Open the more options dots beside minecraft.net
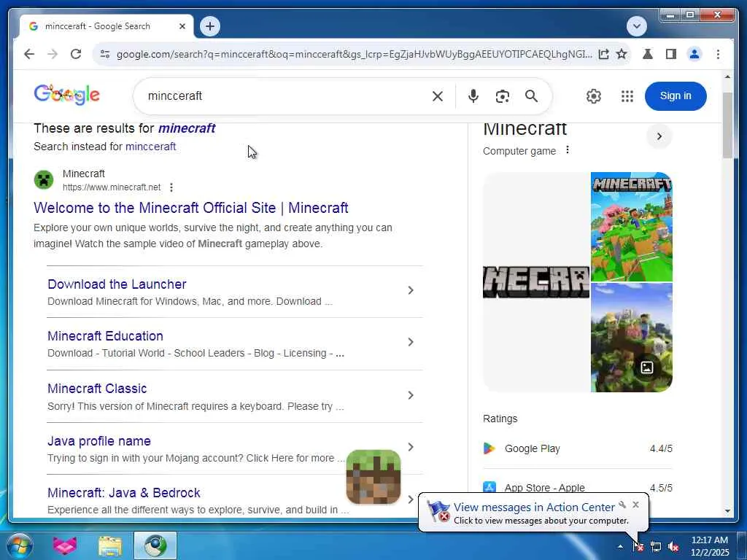Image resolution: width=747 pixels, height=560 pixels. pyautogui.click(x=171, y=187)
